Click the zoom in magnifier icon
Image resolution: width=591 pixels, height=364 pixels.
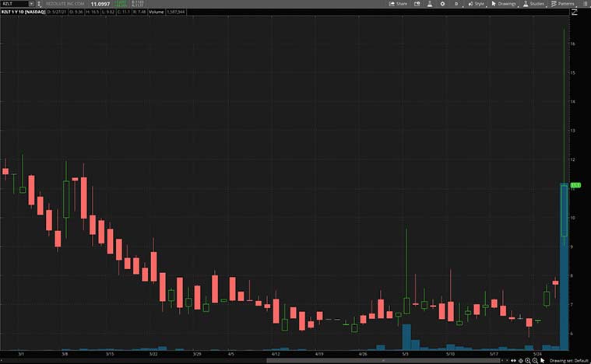tap(526, 361)
